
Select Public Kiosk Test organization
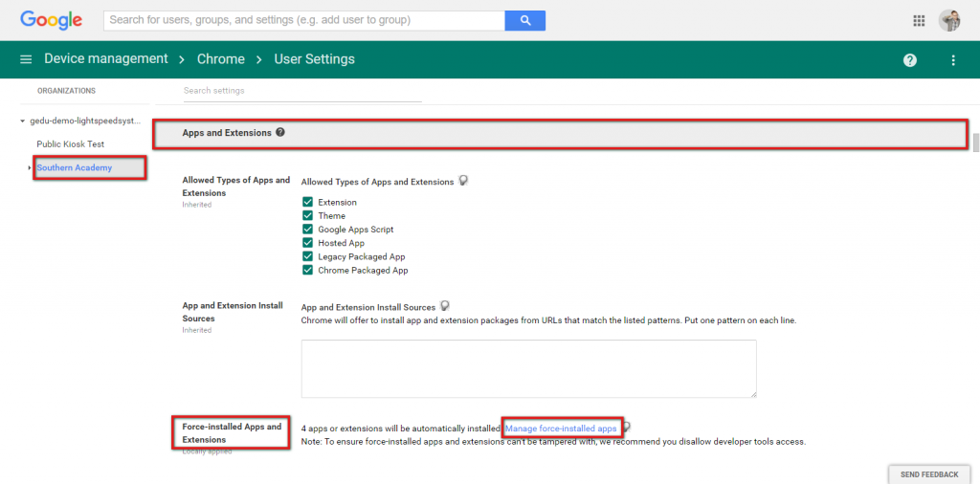tap(71, 143)
